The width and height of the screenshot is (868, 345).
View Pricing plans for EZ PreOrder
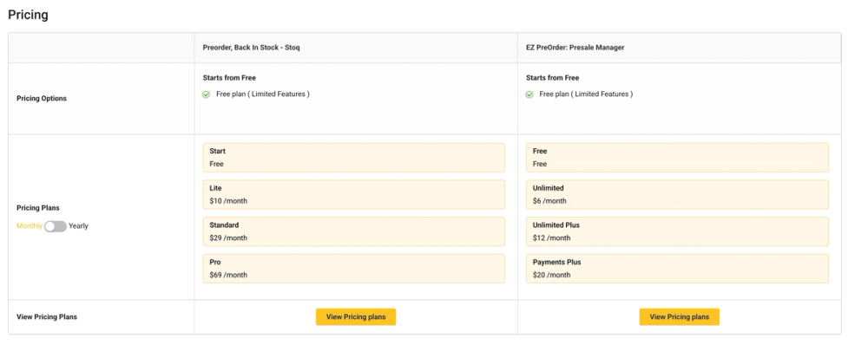click(680, 316)
